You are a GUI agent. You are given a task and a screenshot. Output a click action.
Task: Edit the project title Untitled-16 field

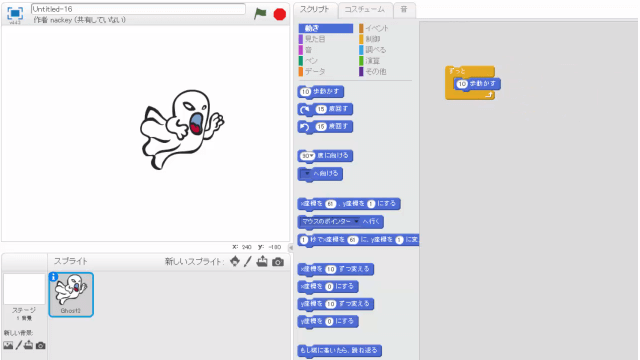pyautogui.click(x=138, y=9)
